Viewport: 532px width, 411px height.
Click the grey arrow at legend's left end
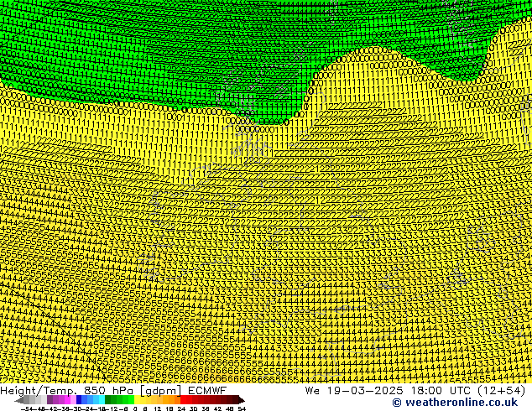[x=20, y=400]
